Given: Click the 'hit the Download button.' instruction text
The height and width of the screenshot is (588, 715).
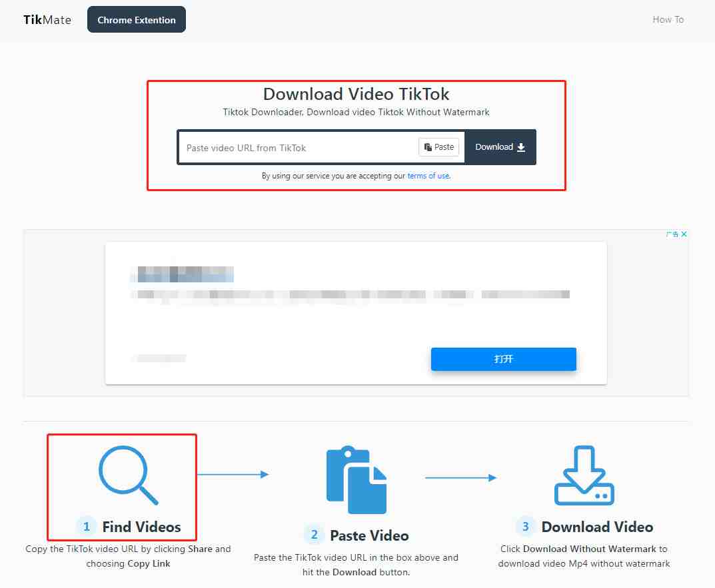Looking at the screenshot, I should click(356, 573).
